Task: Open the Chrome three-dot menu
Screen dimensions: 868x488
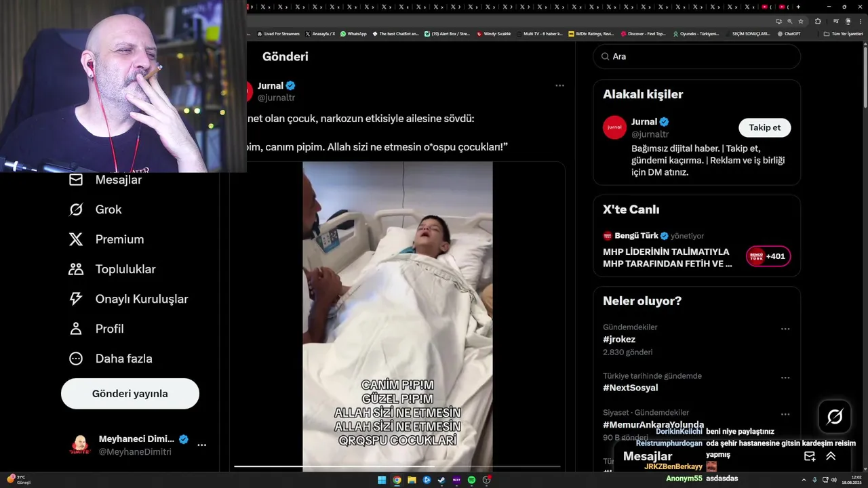Action: point(861,21)
